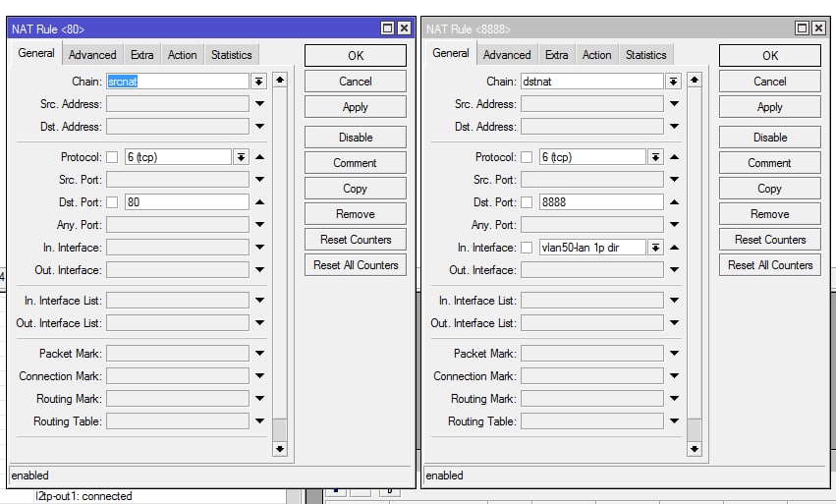
Task: Apply changes in NAT Rule <8888>
Action: coord(770,107)
